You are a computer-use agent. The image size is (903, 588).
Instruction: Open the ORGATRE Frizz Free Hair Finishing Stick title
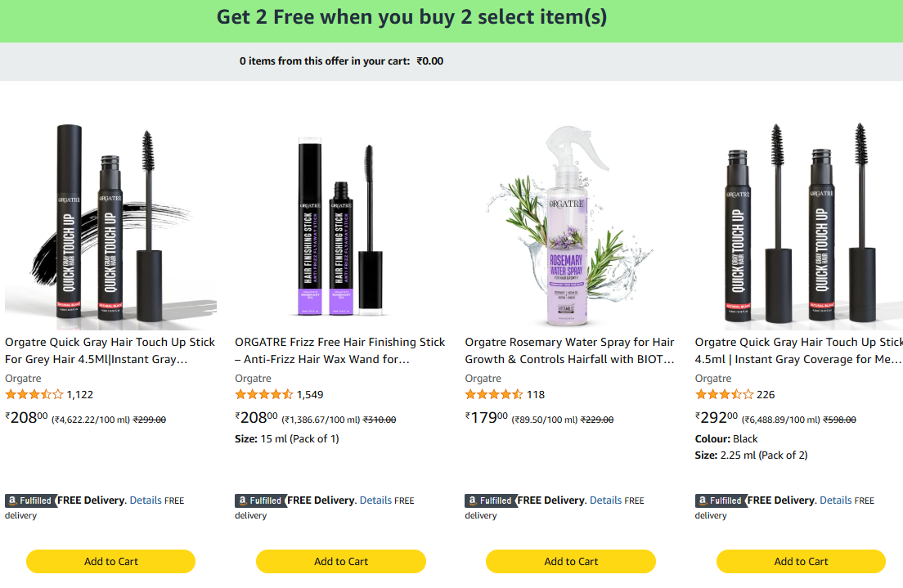coord(340,350)
